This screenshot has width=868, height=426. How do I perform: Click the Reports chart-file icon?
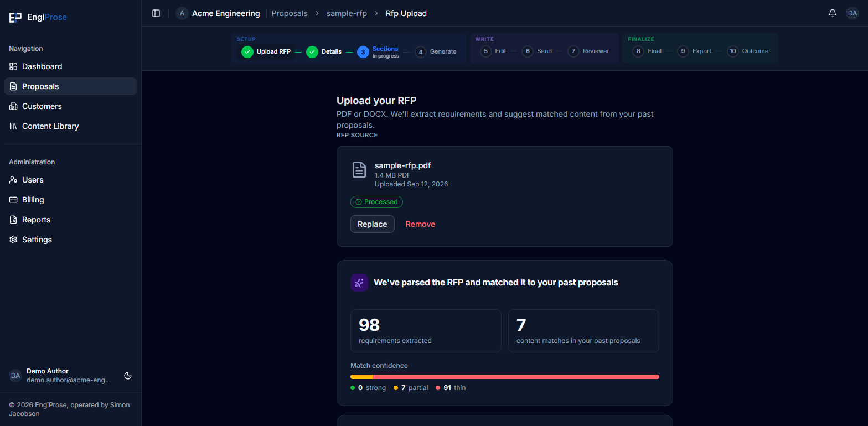point(13,220)
